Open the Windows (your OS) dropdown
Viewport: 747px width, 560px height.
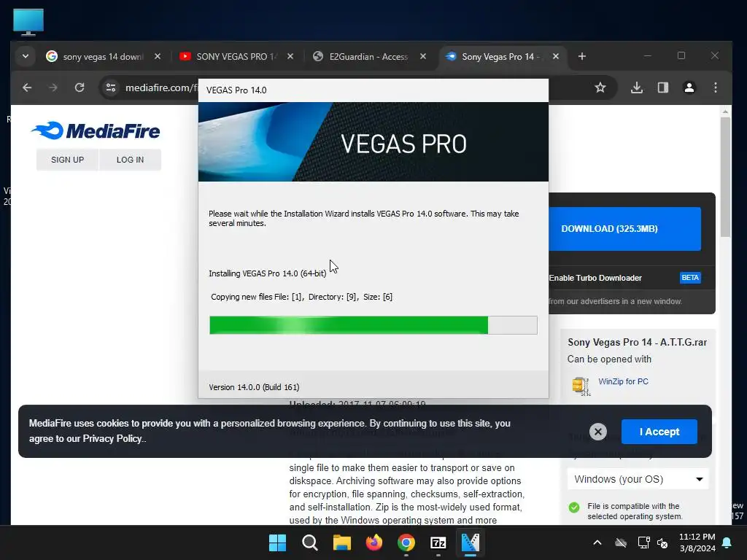(638, 479)
